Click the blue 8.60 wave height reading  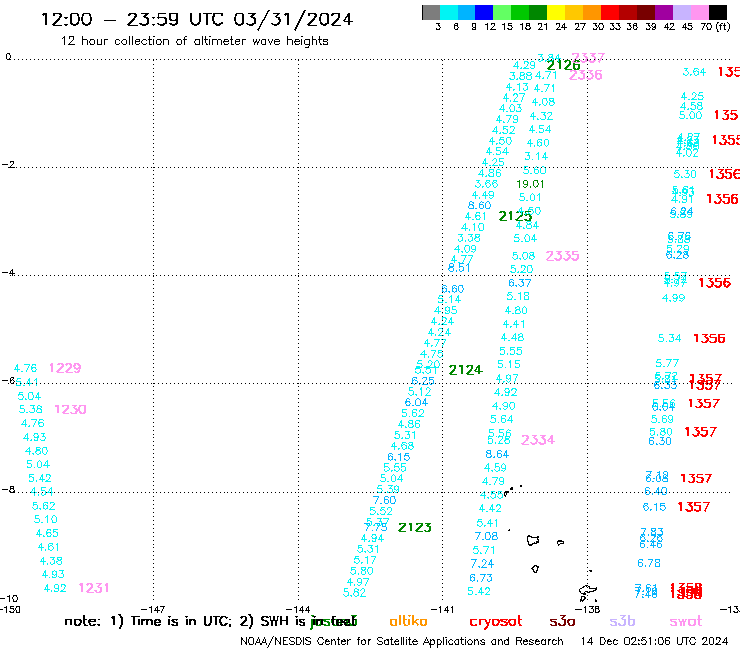(479, 205)
